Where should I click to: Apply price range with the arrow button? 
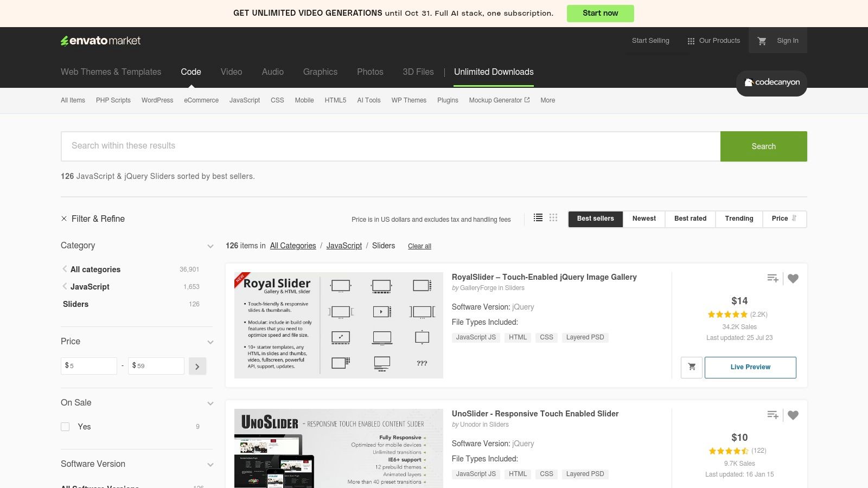[197, 366]
